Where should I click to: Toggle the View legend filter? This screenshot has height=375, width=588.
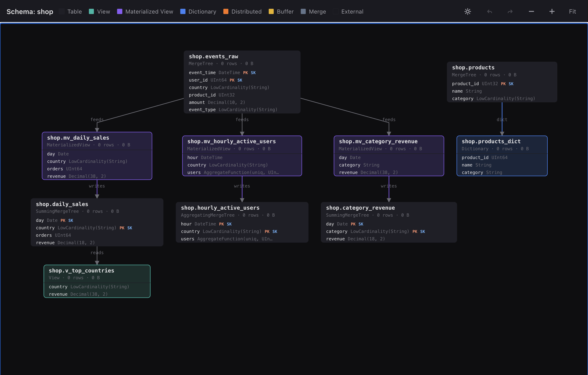pos(100,12)
